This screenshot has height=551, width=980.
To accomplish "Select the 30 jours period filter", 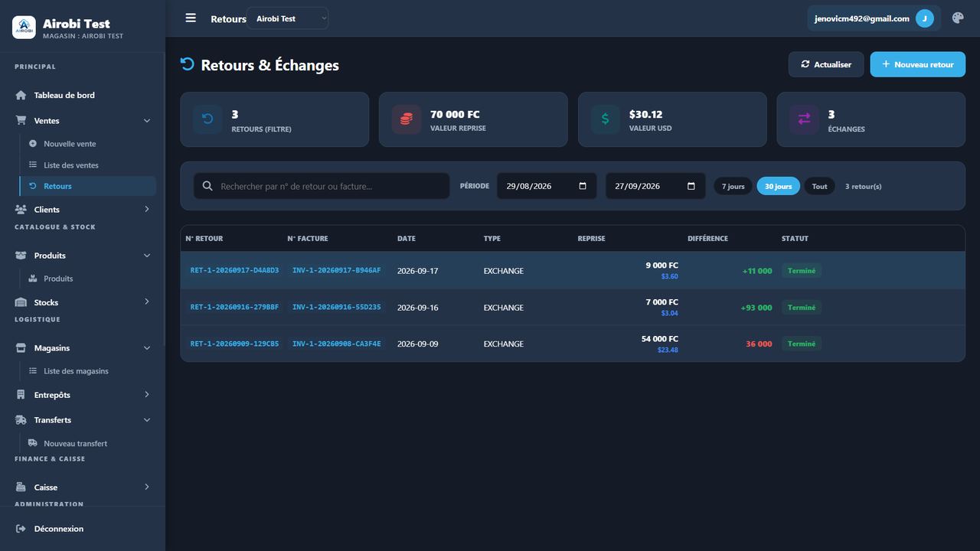I will pyautogui.click(x=778, y=186).
